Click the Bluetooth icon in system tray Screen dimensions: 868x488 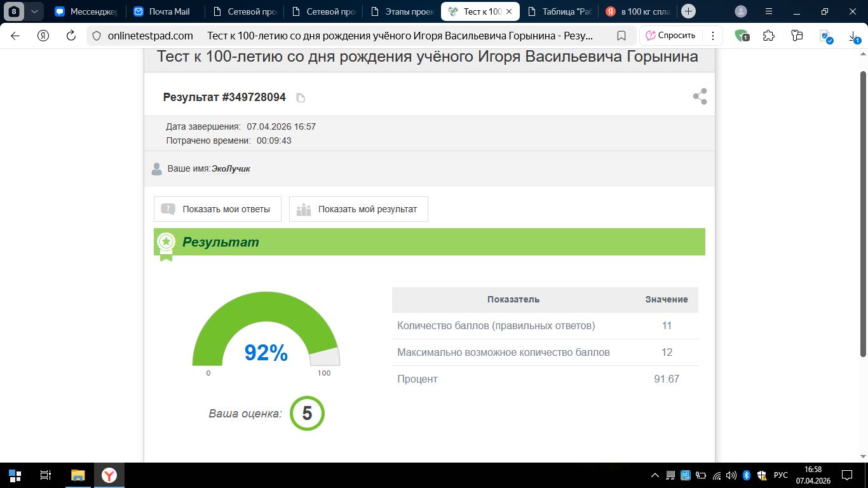coord(747,475)
